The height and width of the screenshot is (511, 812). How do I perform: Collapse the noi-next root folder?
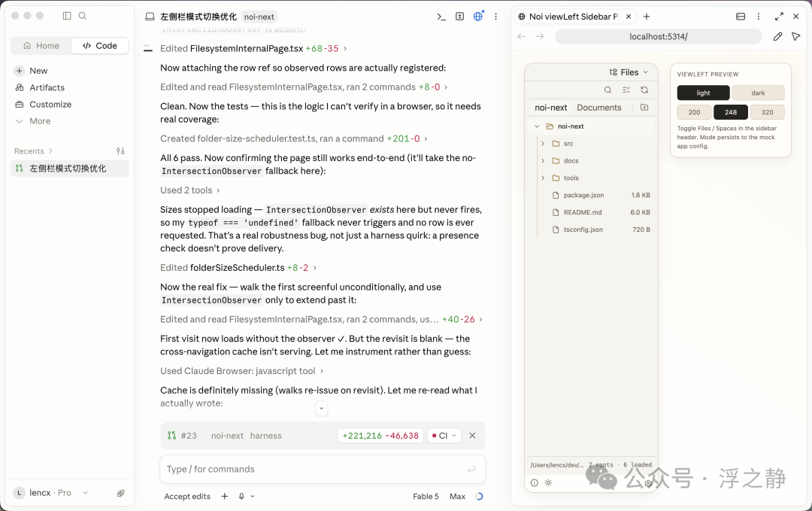(x=537, y=126)
